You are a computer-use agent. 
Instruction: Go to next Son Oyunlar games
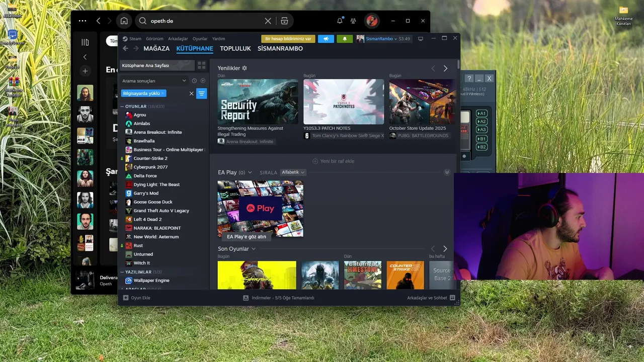click(445, 249)
